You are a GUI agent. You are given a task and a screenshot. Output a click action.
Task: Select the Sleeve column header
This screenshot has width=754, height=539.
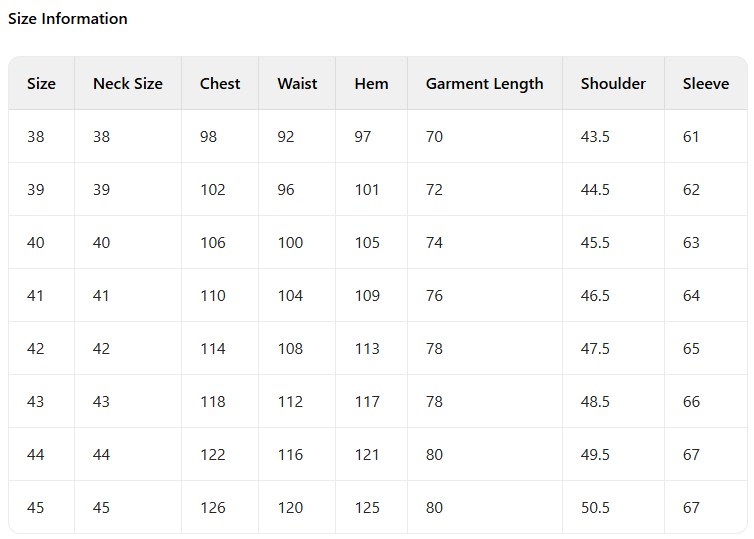(x=706, y=83)
